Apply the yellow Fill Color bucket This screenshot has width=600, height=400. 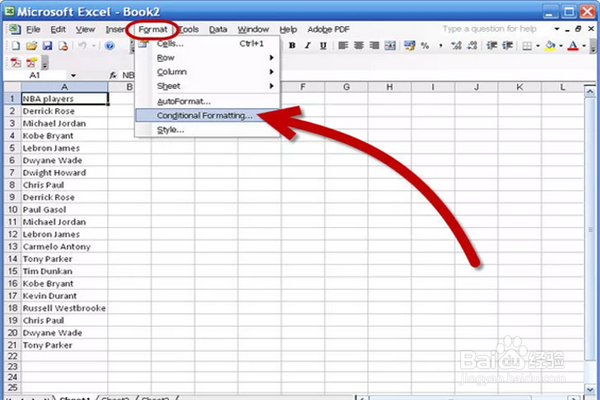[550, 46]
